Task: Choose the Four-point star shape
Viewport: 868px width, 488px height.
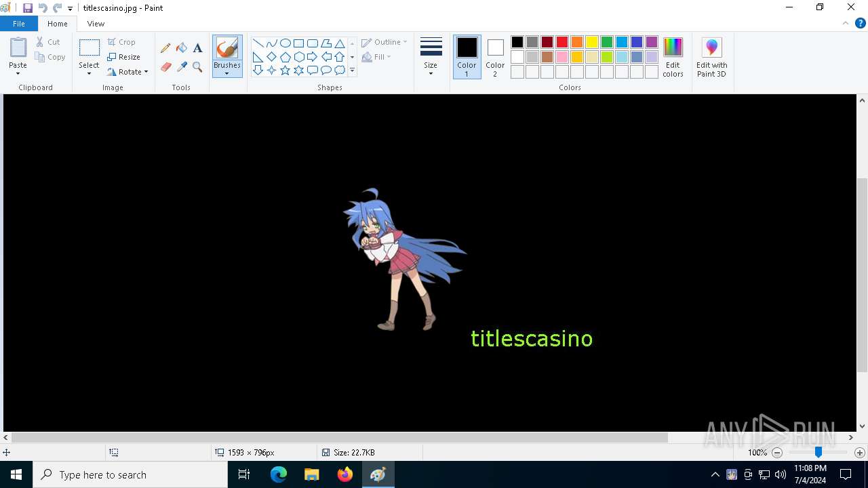Action: pos(272,70)
